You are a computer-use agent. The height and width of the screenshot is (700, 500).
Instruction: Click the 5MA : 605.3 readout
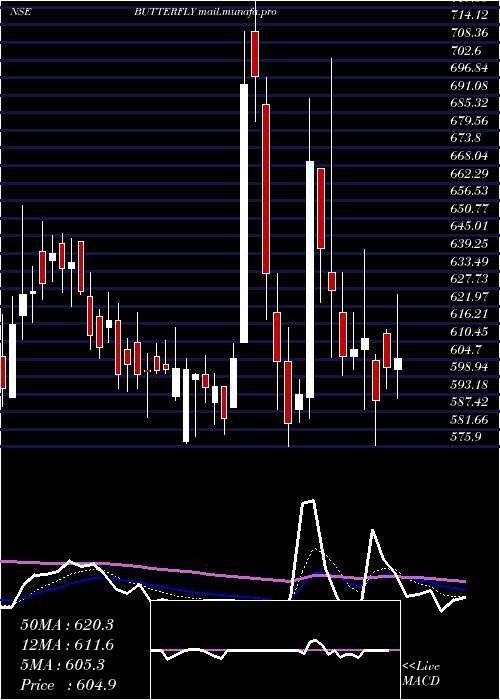[62, 664]
